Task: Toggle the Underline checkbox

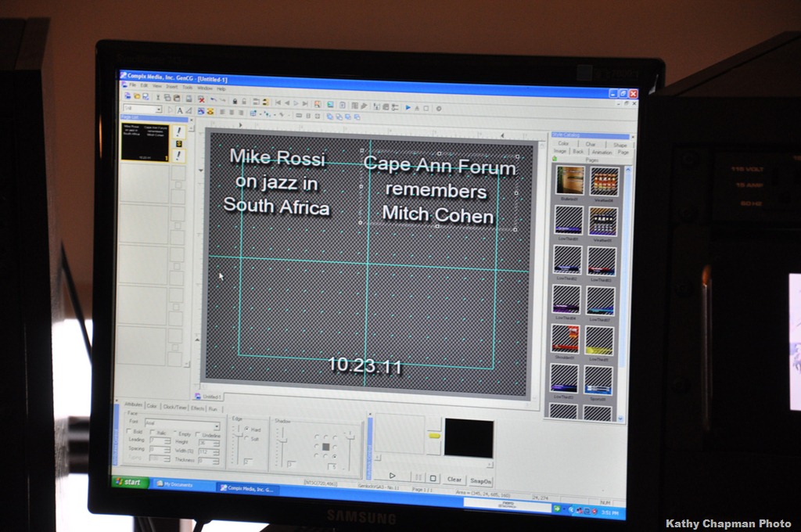Action: pyautogui.click(x=197, y=433)
